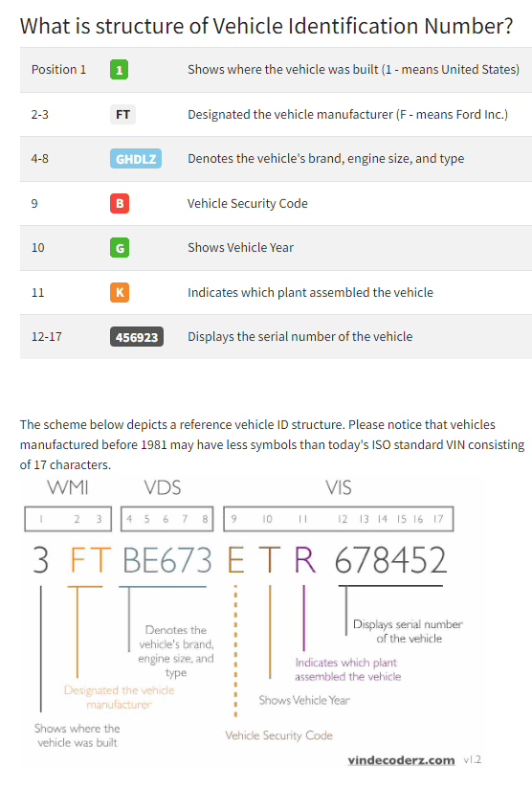This screenshot has width=532, height=788.
Task: Click the page heading about VIN structure
Action: pyautogui.click(x=266, y=26)
